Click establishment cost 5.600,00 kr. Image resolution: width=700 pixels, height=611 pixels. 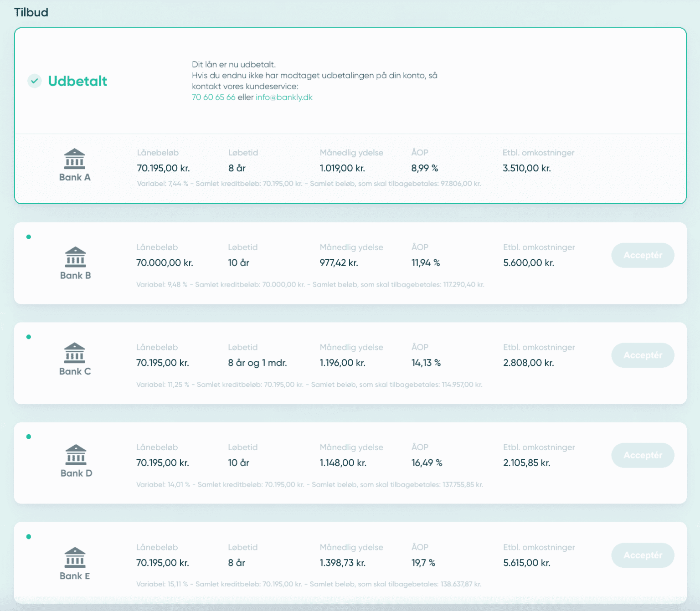coord(529,263)
